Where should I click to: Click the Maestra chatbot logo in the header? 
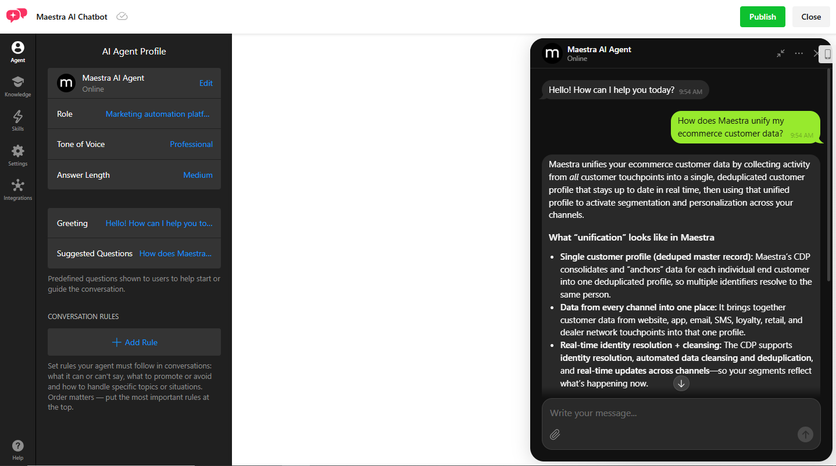[x=17, y=15]
